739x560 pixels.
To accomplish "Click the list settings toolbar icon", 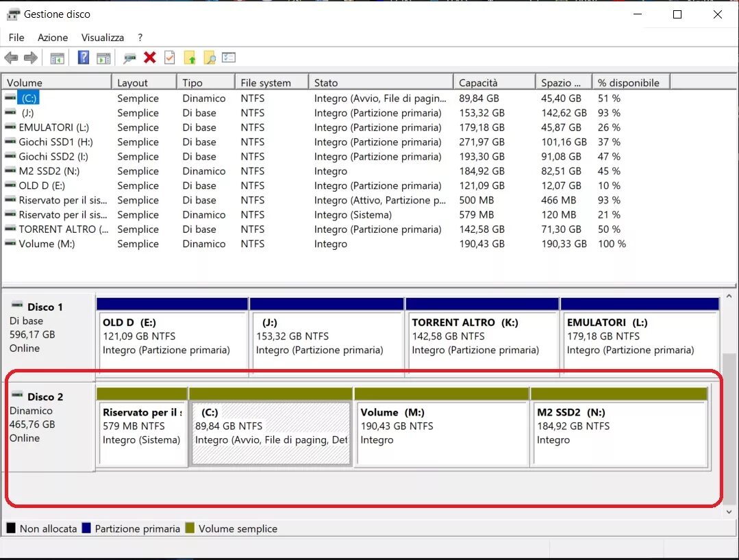I will (x=229, y=58).
